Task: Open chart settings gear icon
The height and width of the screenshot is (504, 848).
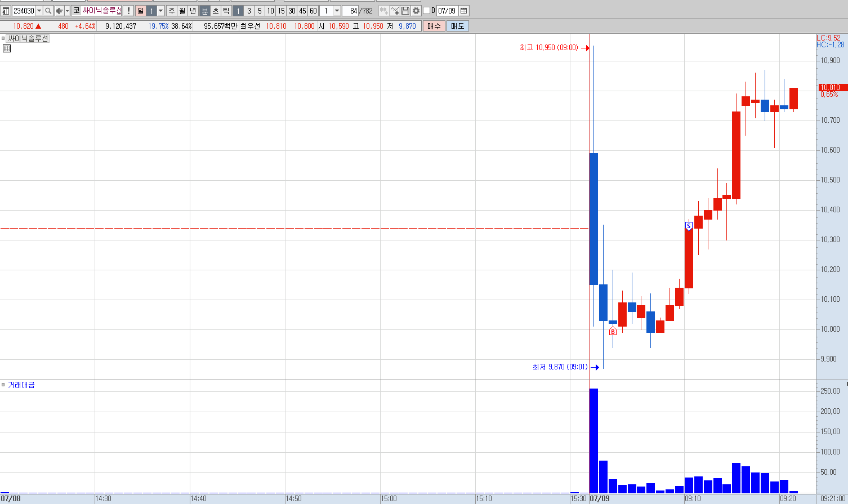Action: (416, 11)
